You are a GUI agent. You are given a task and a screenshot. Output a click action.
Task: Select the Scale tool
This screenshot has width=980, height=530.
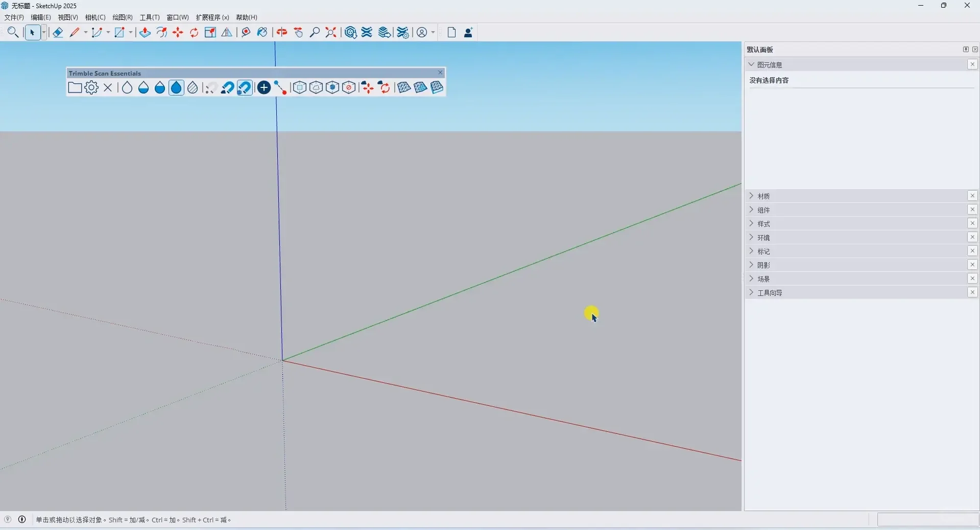coord(210,33)
